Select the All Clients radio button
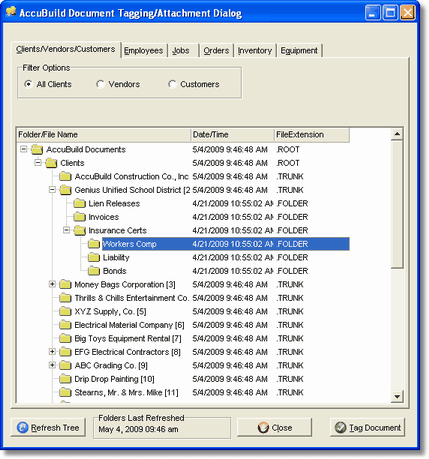 click(x=28, y=84)
